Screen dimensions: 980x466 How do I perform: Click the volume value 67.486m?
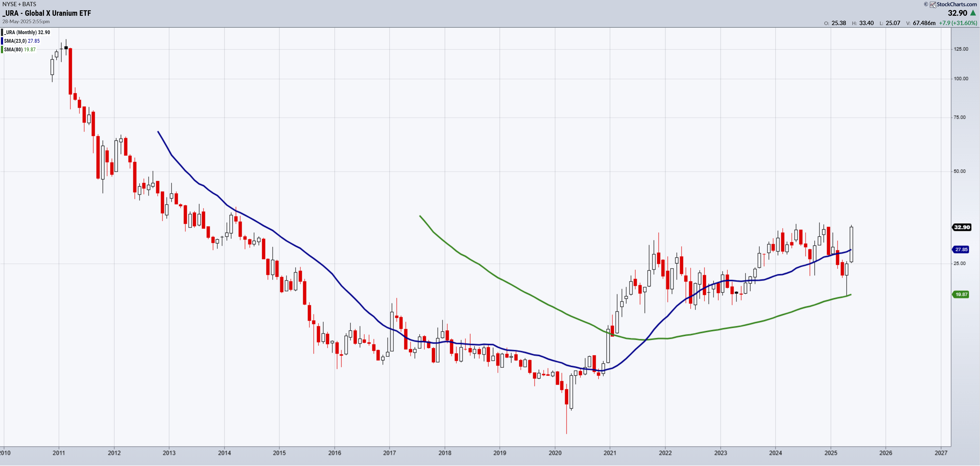coord(924,23)
